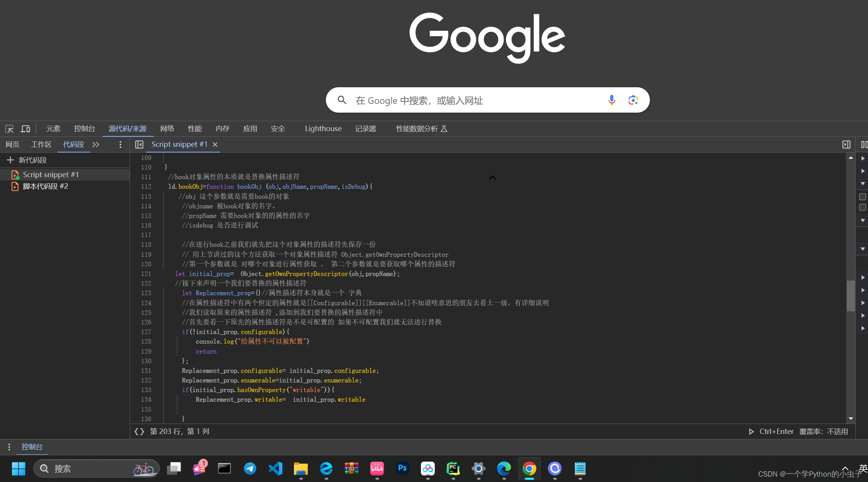
Task: Open Photoshop from the taskbar
Action: pyautogui.click(x=402, y=469)
